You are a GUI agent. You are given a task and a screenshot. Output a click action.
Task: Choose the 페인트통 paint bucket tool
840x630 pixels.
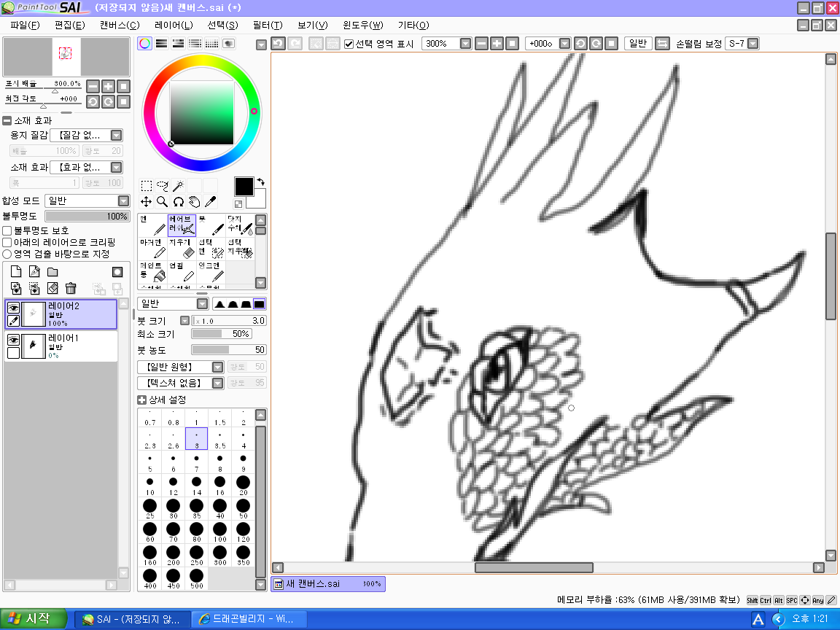click(152, 271)
